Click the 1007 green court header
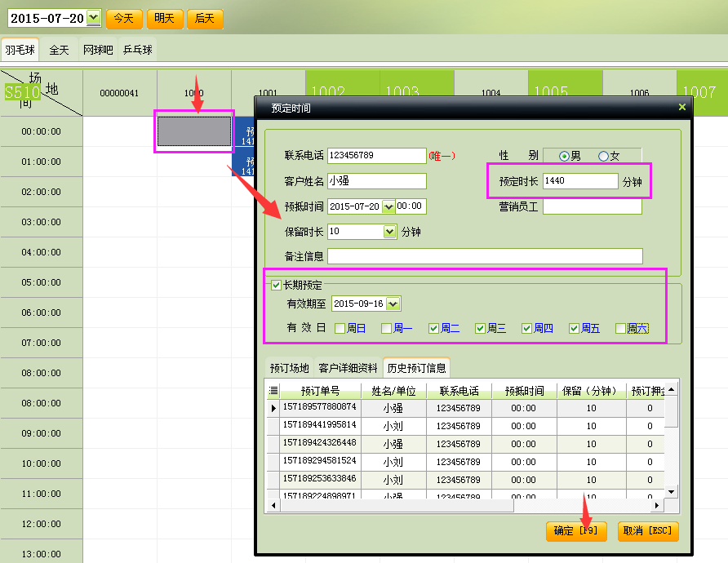728x563 pixels. click(x=702, y=93)
